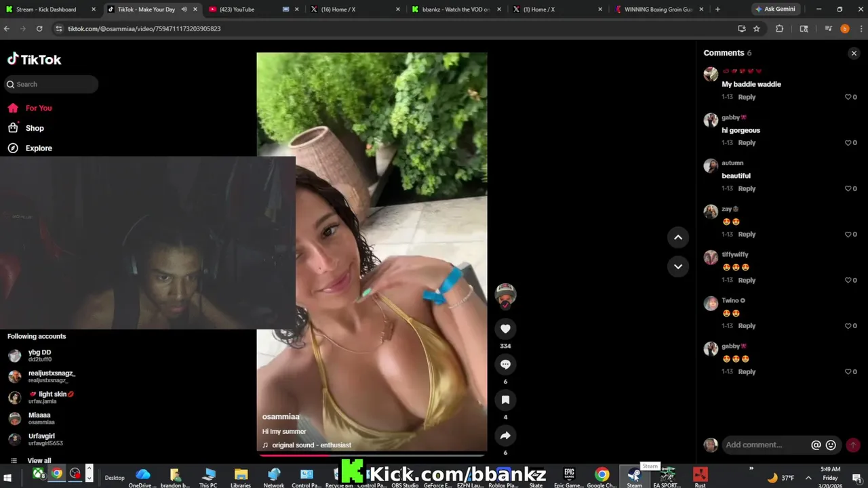Open the creator avatar beside the video
The height and width of the screenshot is (488, 868).
coord(505,295)
